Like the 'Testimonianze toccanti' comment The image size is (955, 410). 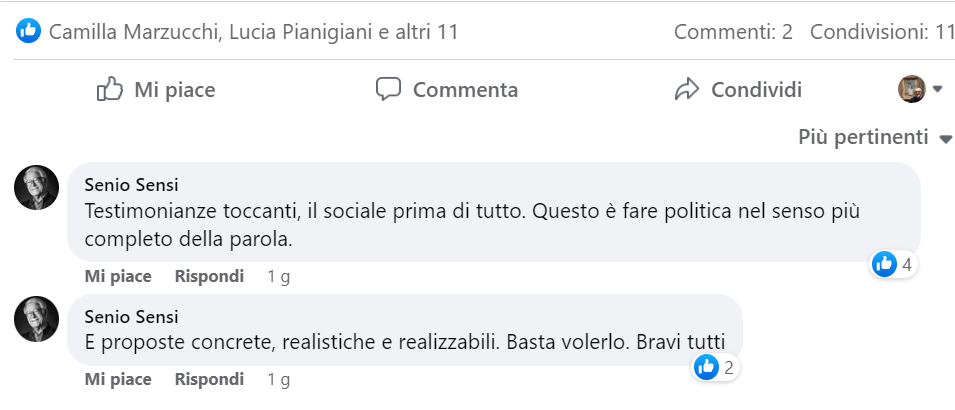point(118,277)
